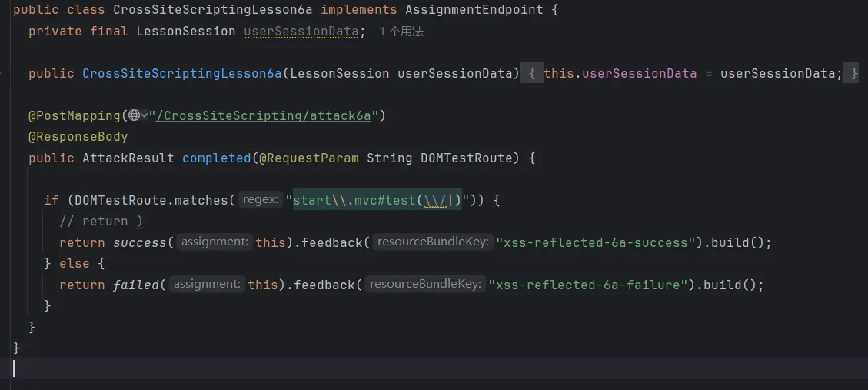Click the "xss-reflected-6a-failure" string literal

tap(588, 285)
